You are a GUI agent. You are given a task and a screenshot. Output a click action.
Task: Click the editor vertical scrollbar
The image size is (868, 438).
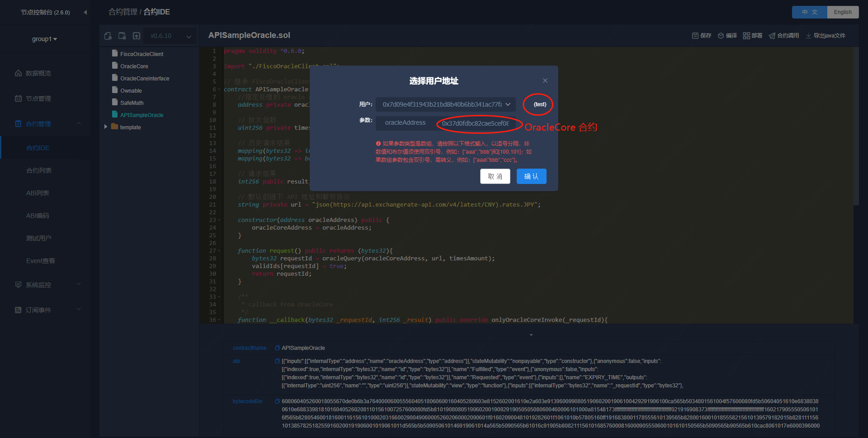pos(856,127)
